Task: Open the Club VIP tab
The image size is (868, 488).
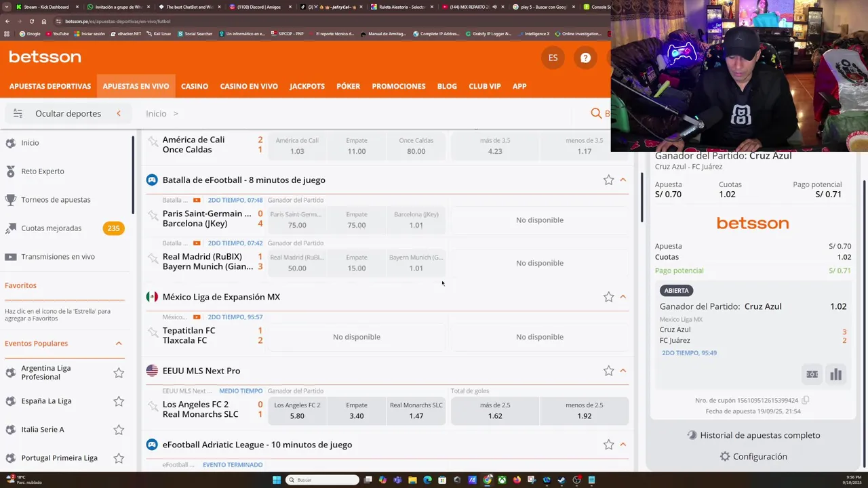Action: 485,86
